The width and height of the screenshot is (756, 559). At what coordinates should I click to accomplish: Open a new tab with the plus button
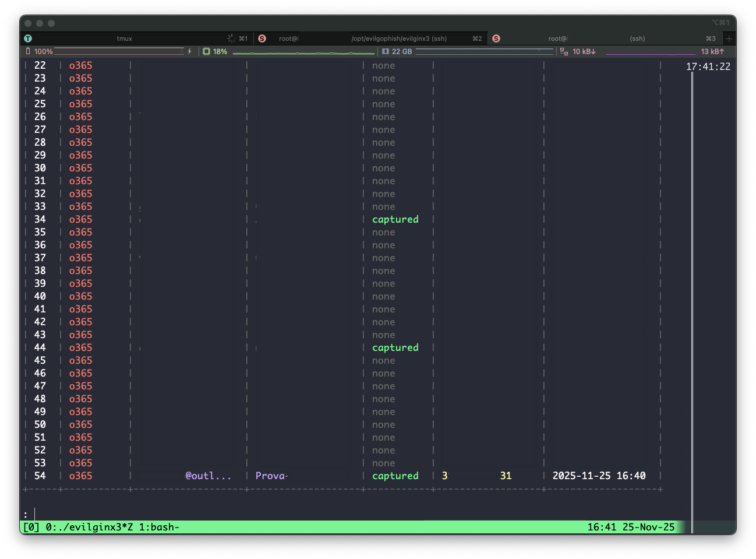click(x=729, y=38)
